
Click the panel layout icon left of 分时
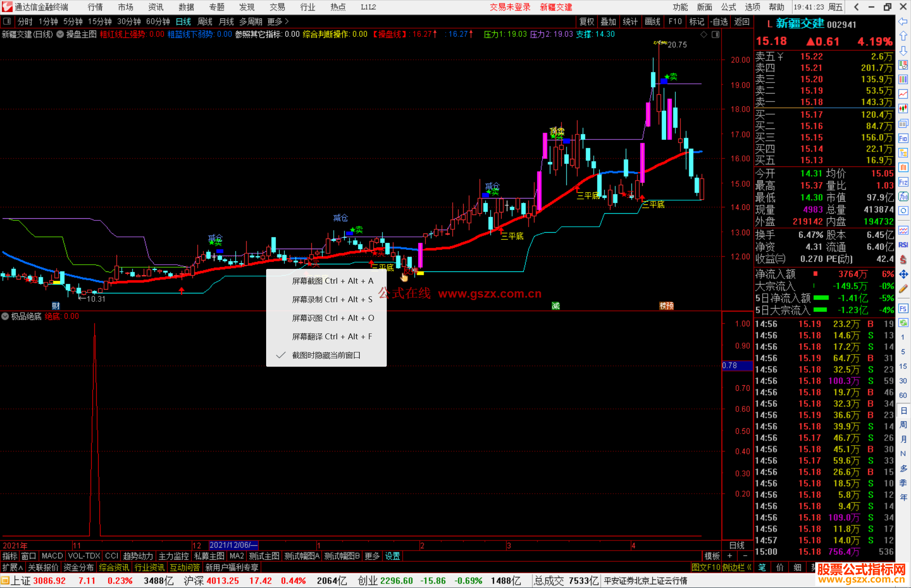coord(7,21)
